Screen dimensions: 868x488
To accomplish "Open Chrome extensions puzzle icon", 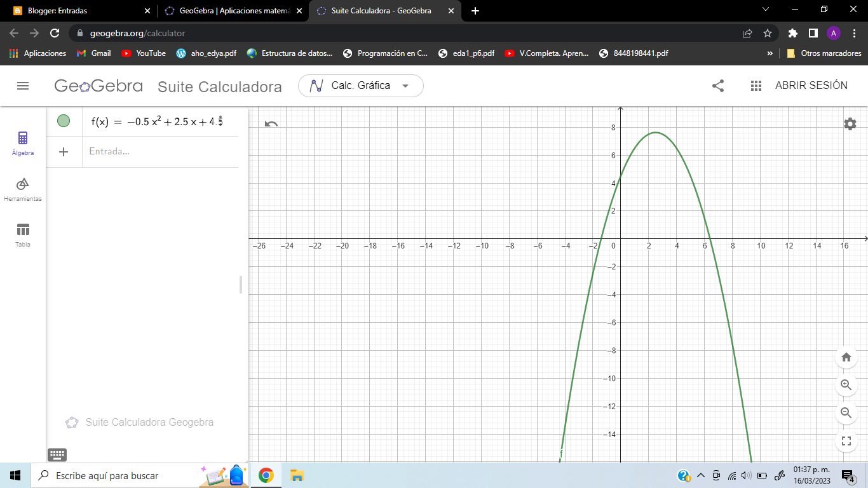I will [x=792, y=33].
